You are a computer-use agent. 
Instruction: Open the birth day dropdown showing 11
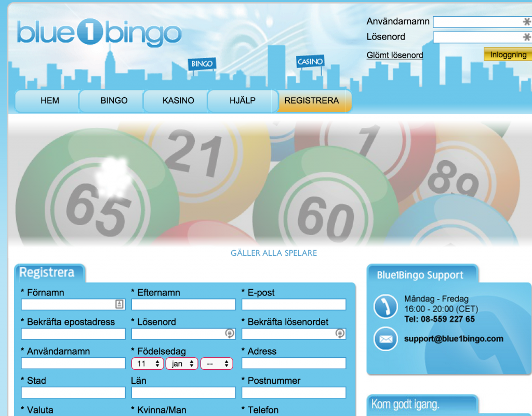[x=148, y=363]
